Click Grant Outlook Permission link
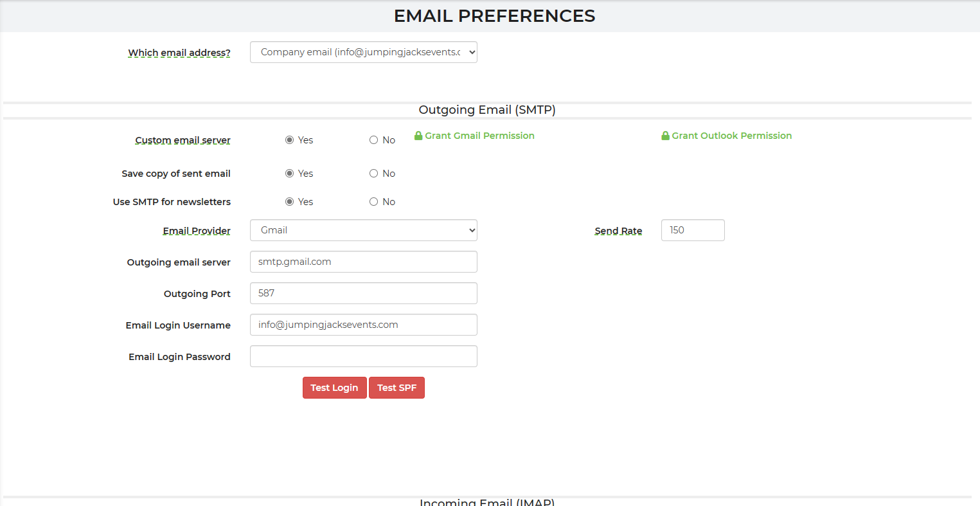The image size is (980, 506). pyautogui.click(x=731, y=136)
